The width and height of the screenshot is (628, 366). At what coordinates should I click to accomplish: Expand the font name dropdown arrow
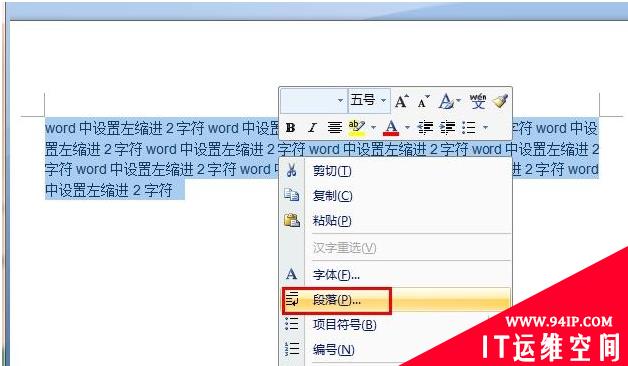click(340, 101)
